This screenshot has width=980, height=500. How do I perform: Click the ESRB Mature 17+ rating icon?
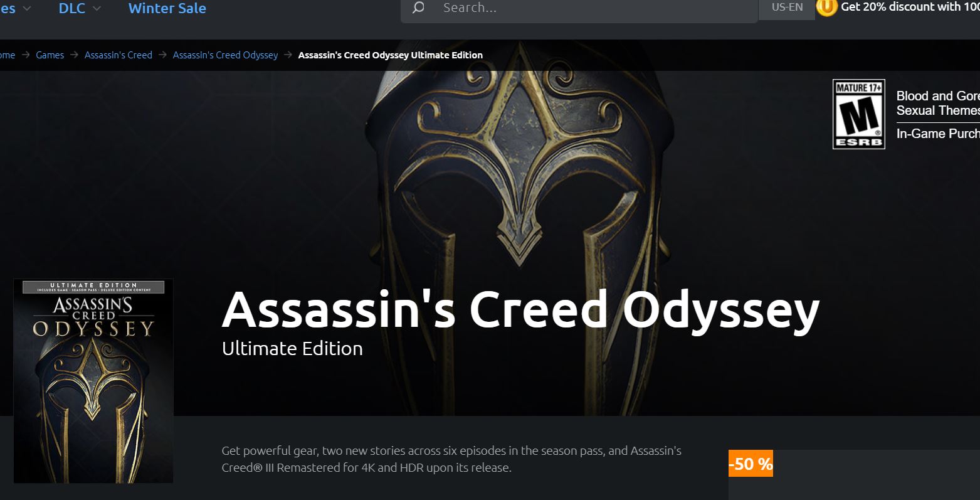858,114
